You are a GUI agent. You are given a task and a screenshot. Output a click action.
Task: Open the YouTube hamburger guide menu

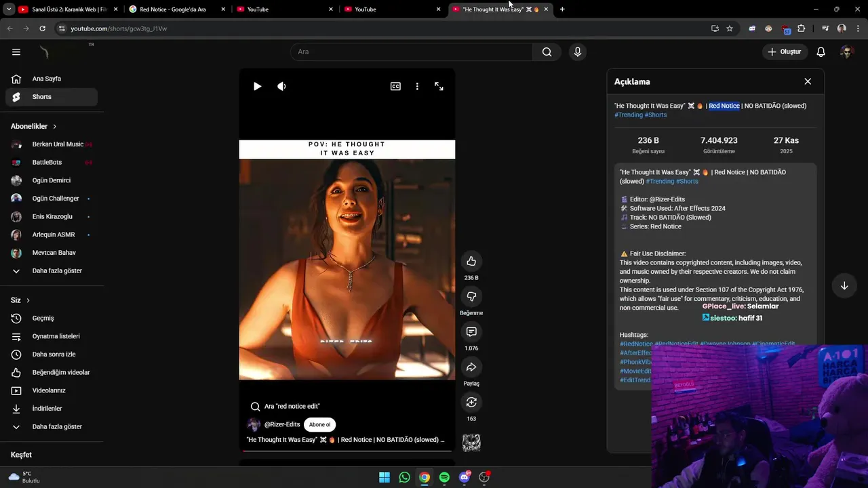pos(16,52)
